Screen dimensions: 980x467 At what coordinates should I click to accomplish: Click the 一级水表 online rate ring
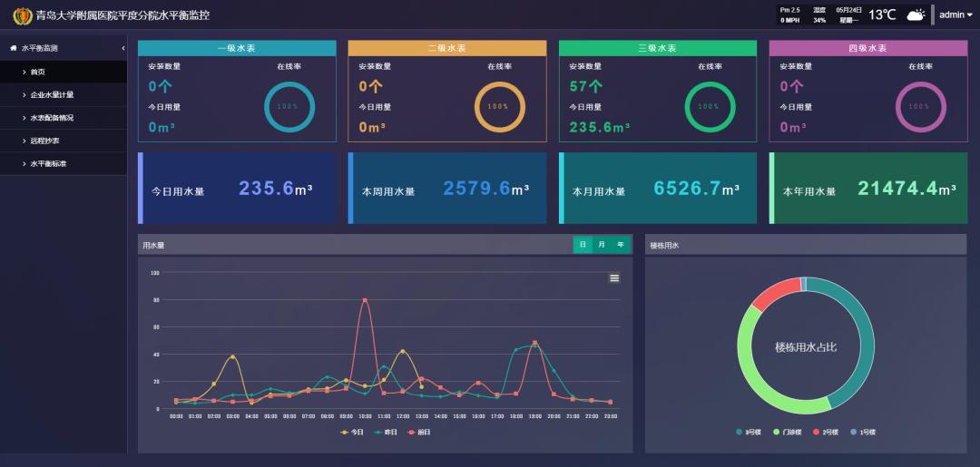[289, 107]
